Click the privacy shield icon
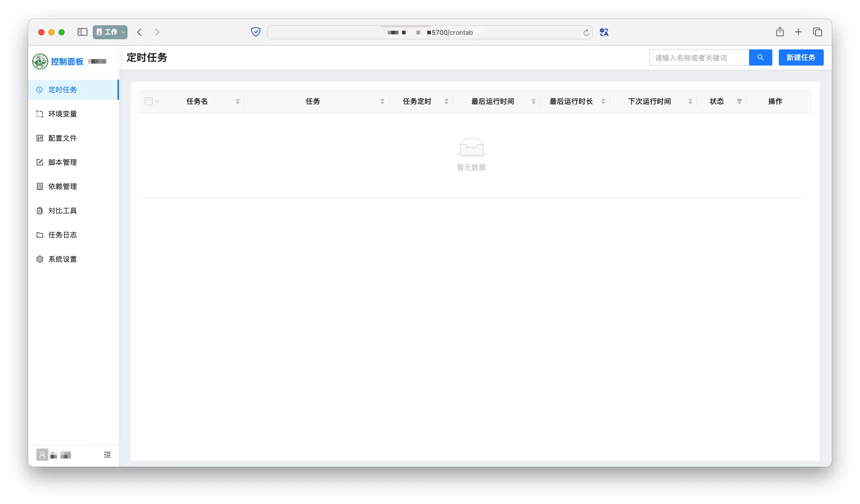Viewport: 860px width, 504px height. pyautogui.click(x=256, y=32)
